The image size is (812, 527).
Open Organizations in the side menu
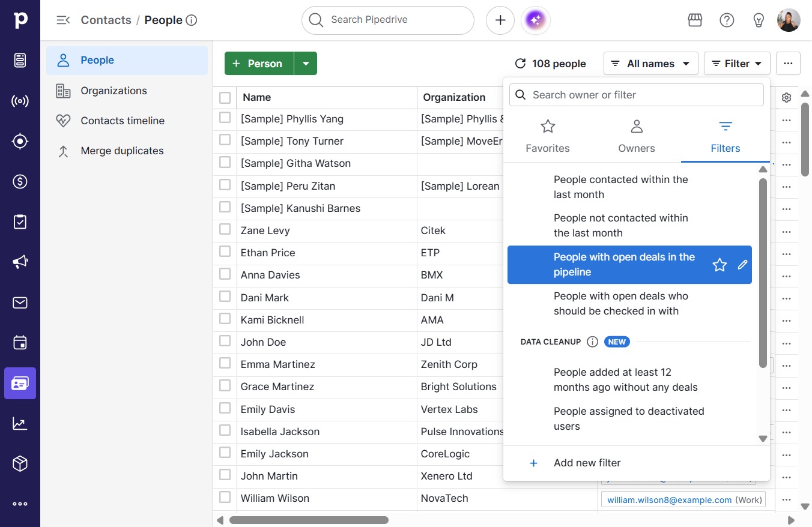127,91
